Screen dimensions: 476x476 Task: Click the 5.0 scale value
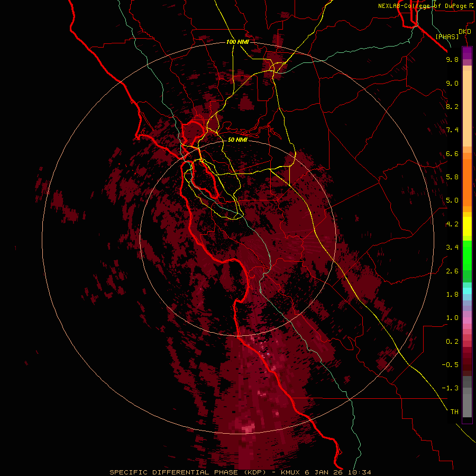tap(452, 200)
